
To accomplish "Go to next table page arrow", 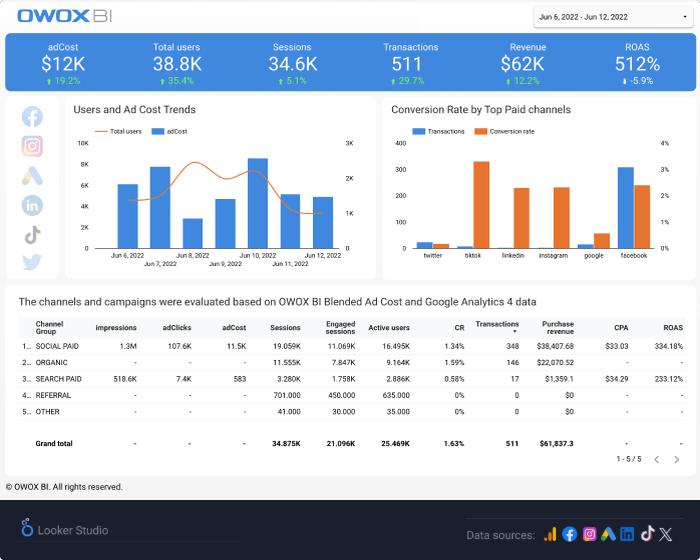I will pos(677,460).
